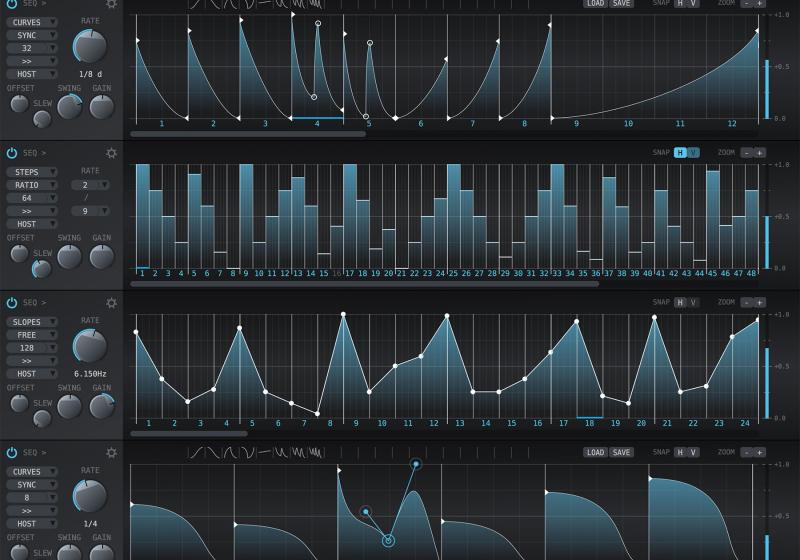
Task: Toggle snap V in the SLOPES sequencer
Action: coord(693,303)
